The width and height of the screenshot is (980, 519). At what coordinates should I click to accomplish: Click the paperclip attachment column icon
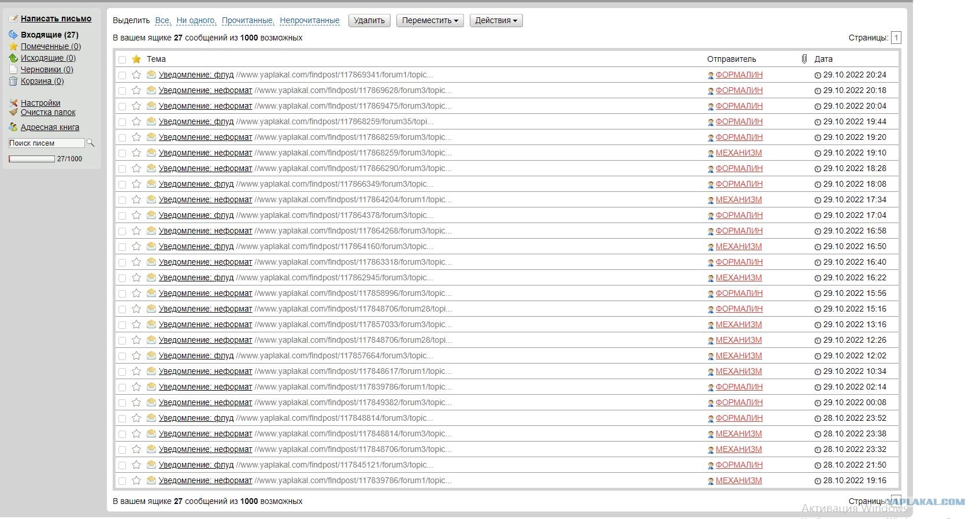click(x=804, y=59)
